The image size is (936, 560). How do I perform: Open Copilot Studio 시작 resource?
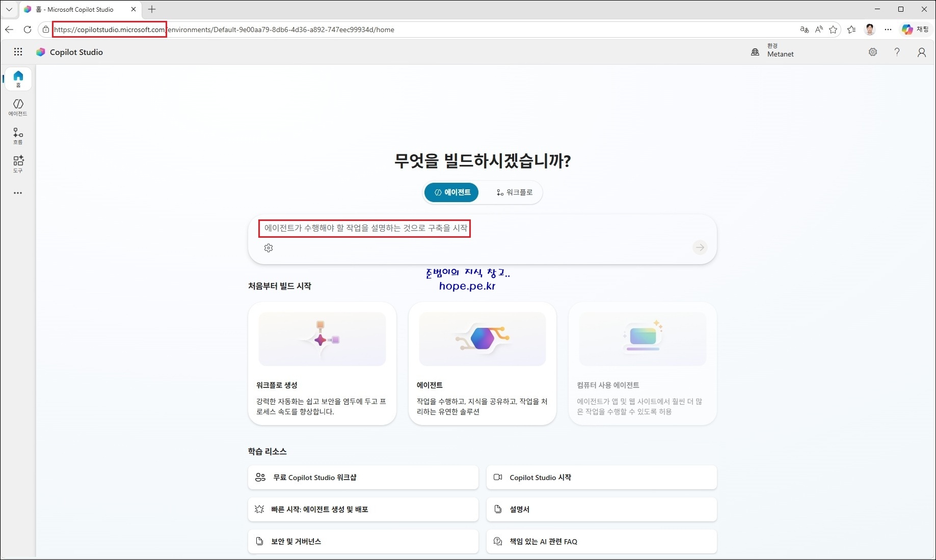[x=602, y=478]
